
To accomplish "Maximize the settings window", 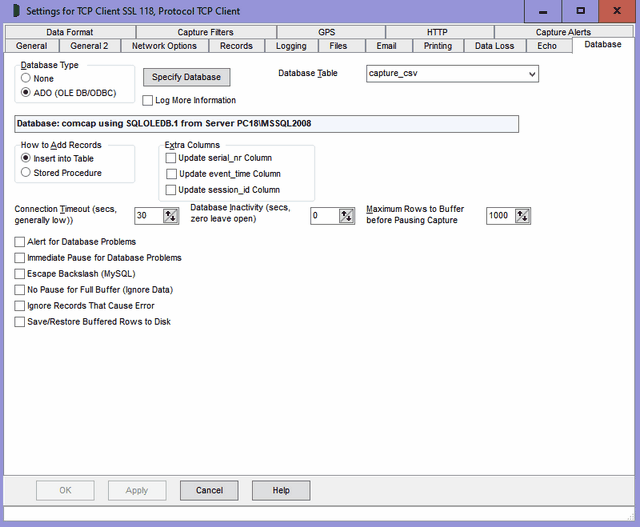I will click(x=580, y=11).
